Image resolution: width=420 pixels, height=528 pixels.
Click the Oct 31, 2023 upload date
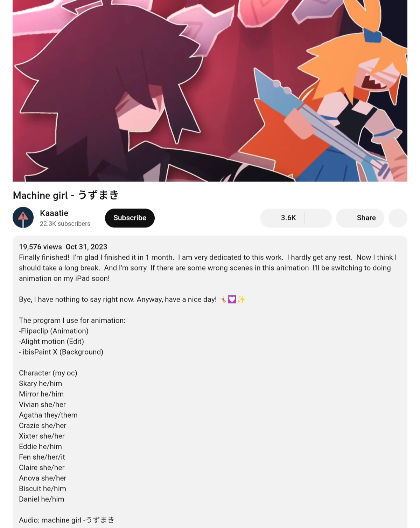pos(86,247)
